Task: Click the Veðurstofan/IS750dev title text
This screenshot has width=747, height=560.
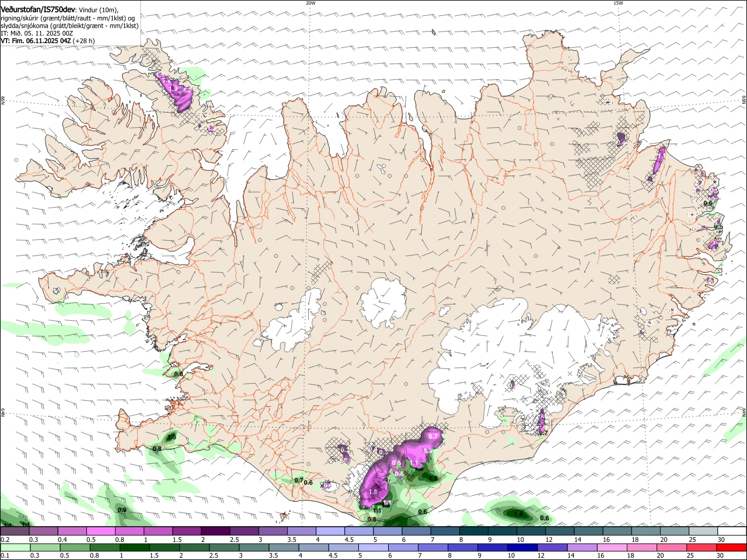Action: (38, 10)
